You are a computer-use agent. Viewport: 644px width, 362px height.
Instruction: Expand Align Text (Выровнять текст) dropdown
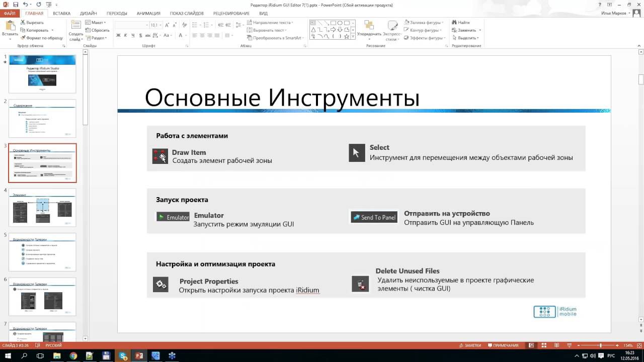click(266, 30)
